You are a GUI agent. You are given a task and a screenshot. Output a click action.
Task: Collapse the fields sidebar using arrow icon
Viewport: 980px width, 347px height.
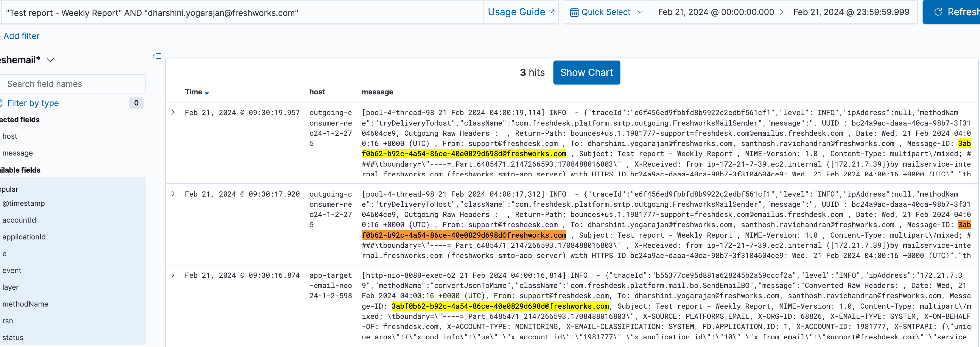point(157,56)
